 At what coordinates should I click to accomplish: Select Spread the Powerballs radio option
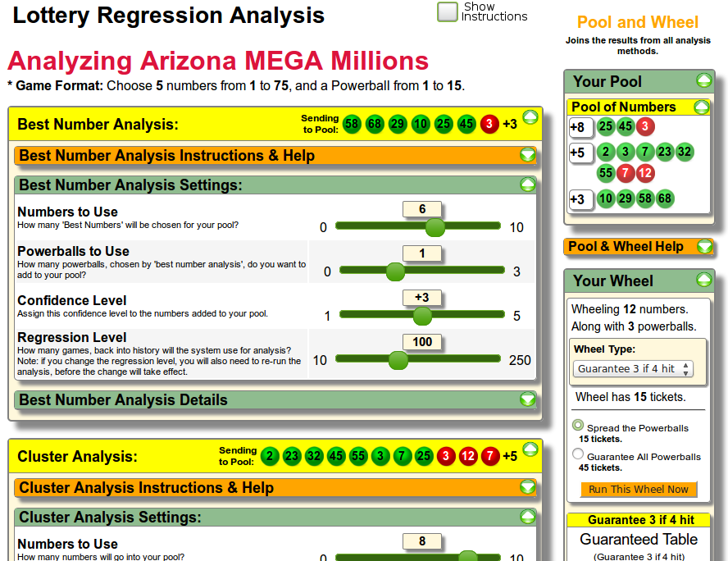578,426
